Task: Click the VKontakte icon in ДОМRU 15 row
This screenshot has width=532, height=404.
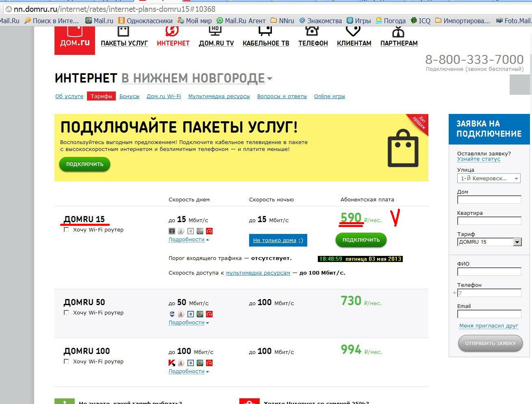Action: (x=191, y=231)
